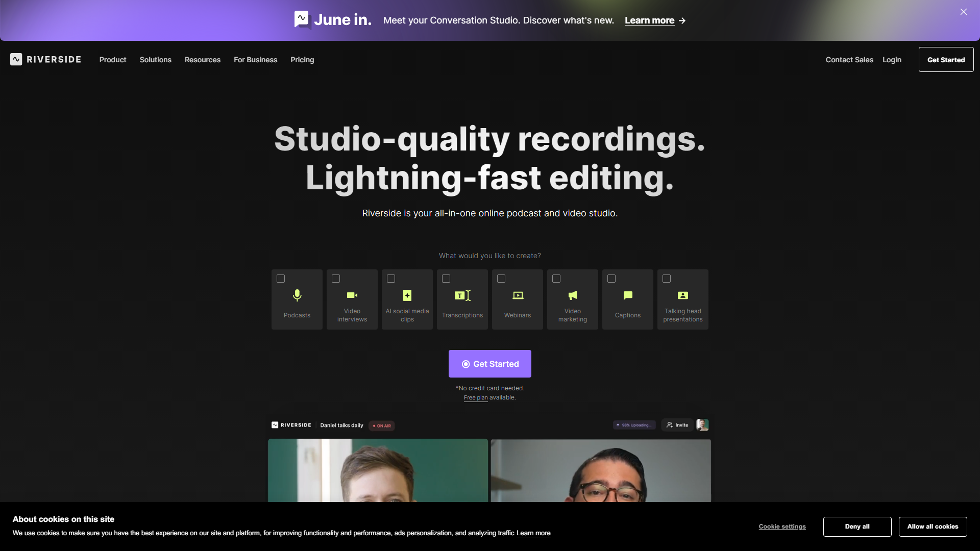The width and height of the screenshot is (980, 551).
Task: Click the Captions speech bubble icon
Action: pos(628,295)
